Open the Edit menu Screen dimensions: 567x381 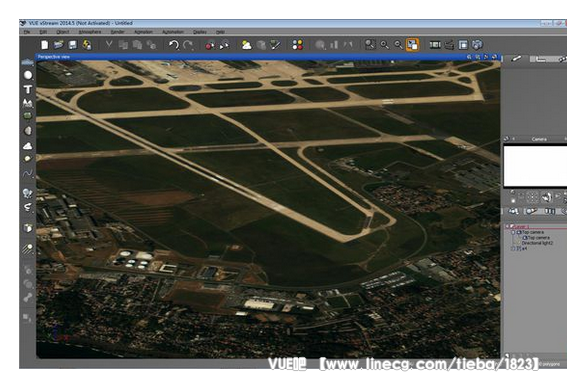pyautogui.click(x=43, y=32)
